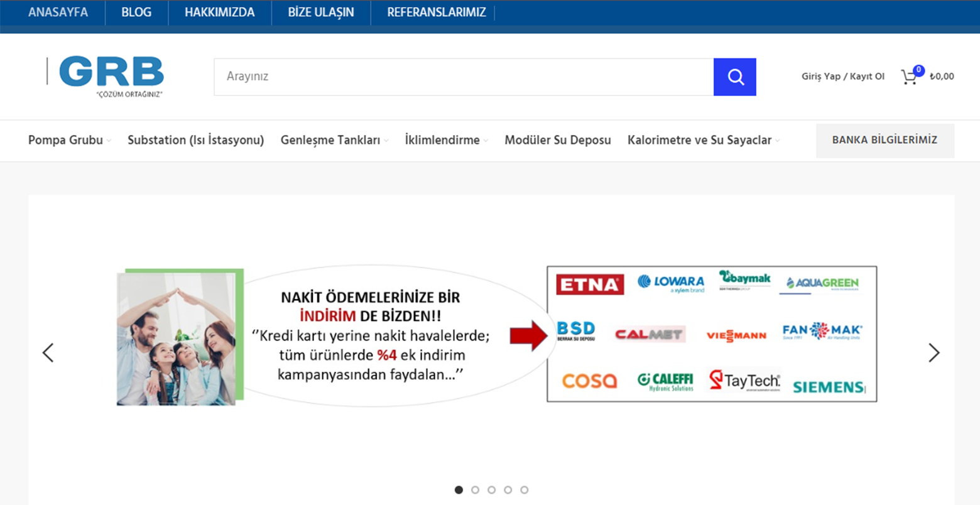Go to previous slide with left arrow
This screenshot has width=980, height=505.
coord(48,353)
